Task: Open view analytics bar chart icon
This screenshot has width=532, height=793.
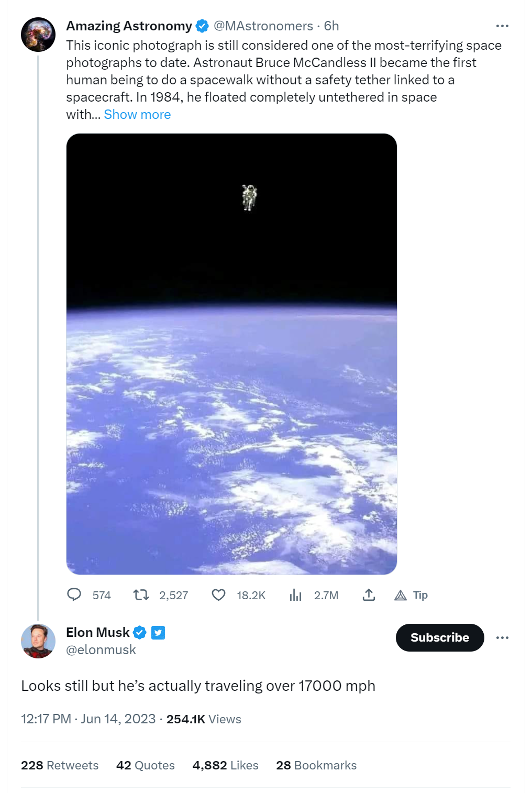Action: click(x=295, y=594)
